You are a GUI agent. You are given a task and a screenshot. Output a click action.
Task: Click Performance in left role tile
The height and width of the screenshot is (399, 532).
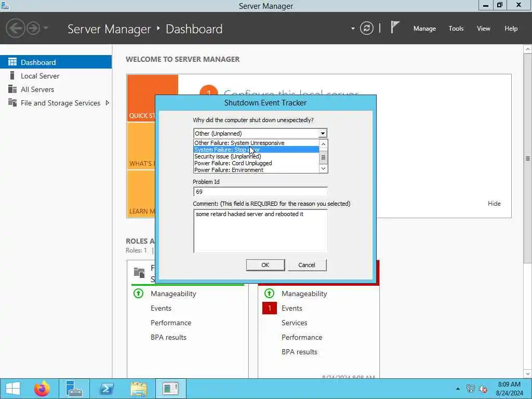[171, 323]
